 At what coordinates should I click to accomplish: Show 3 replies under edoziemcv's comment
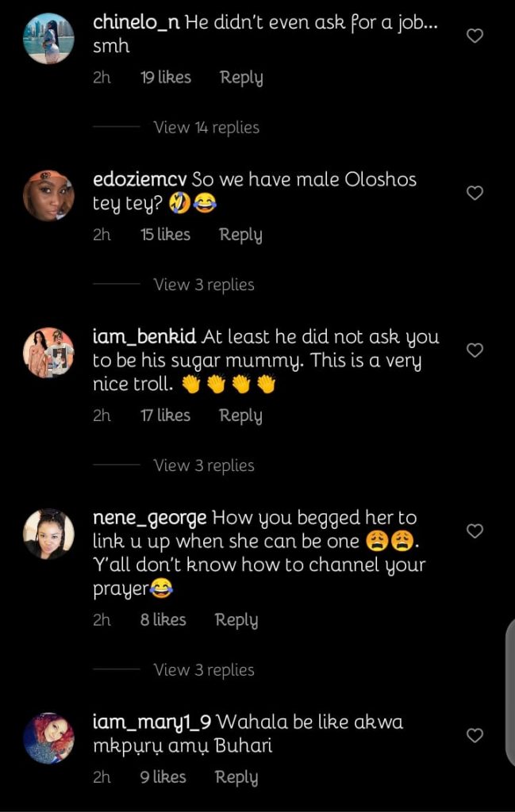click(x=203, y=285)
